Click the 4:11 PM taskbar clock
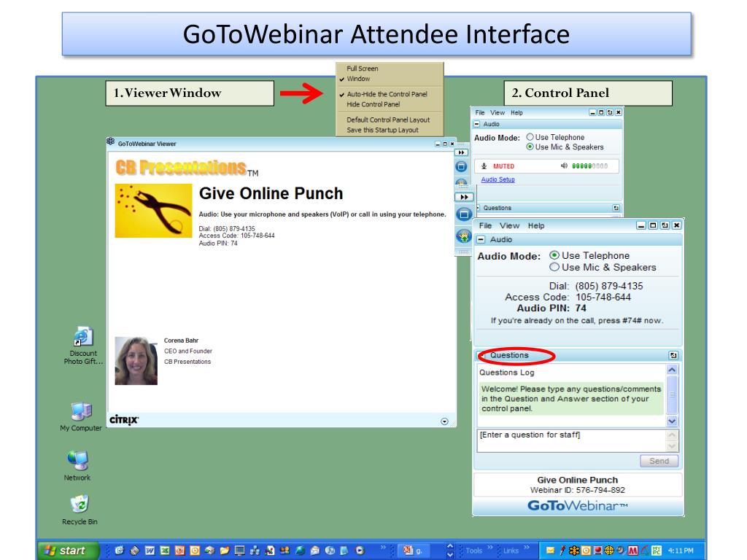The height and width of the screenshot is (560, 747). (x=681, y=551)
